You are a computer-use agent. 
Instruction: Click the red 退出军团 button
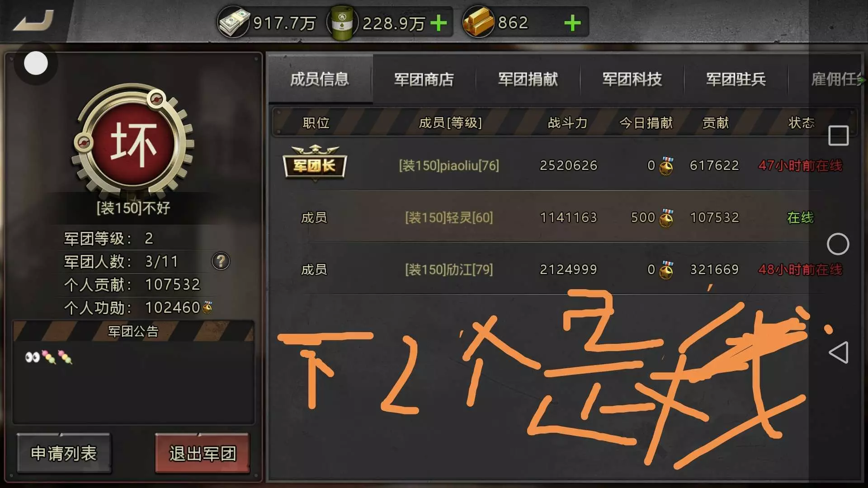click(x=203, y=453)
